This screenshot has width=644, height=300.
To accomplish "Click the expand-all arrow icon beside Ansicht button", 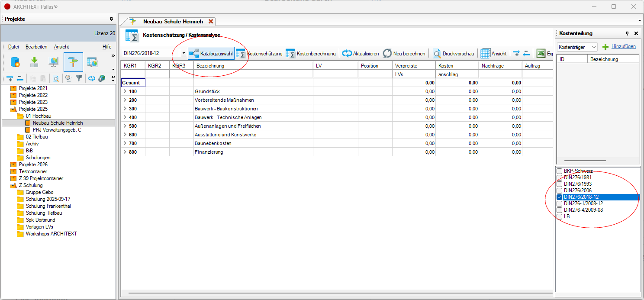I will [516, 53].
